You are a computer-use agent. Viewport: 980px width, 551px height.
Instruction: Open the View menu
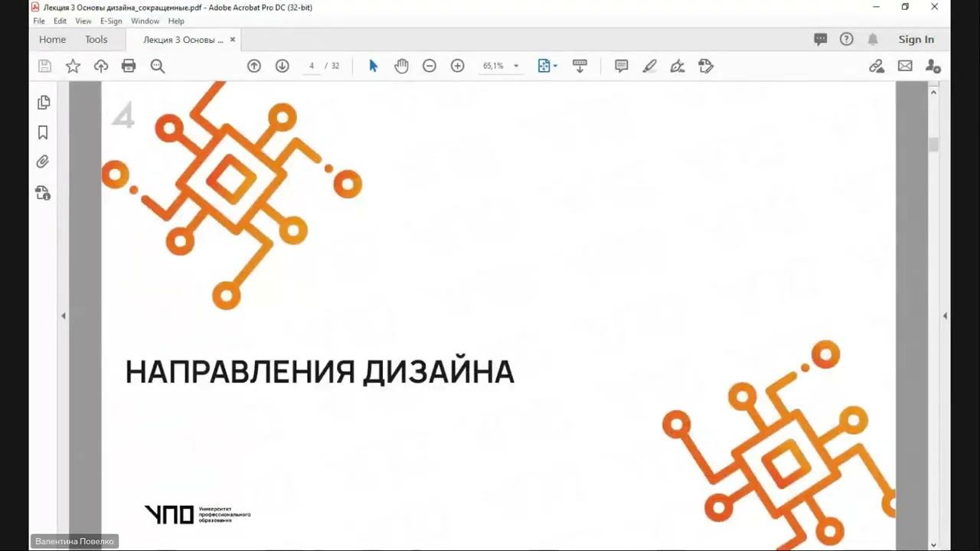coord(83,21)
